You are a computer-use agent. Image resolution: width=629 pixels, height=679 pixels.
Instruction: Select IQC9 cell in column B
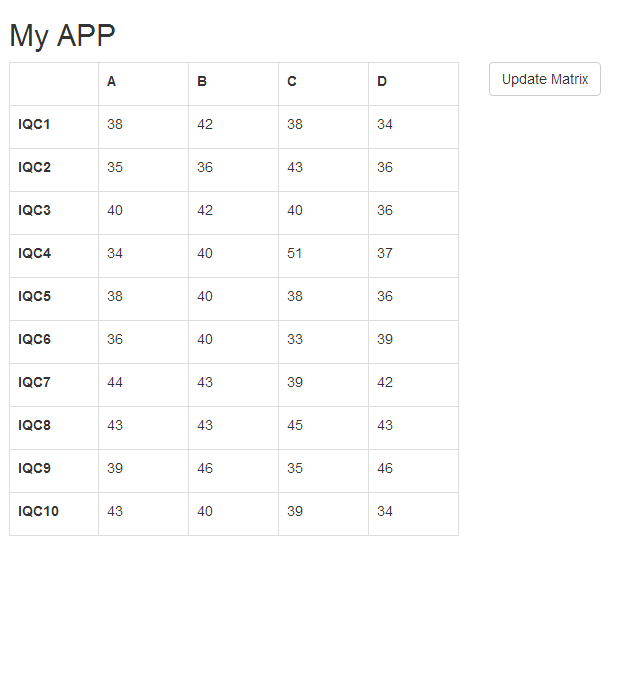tap(205, 469)
